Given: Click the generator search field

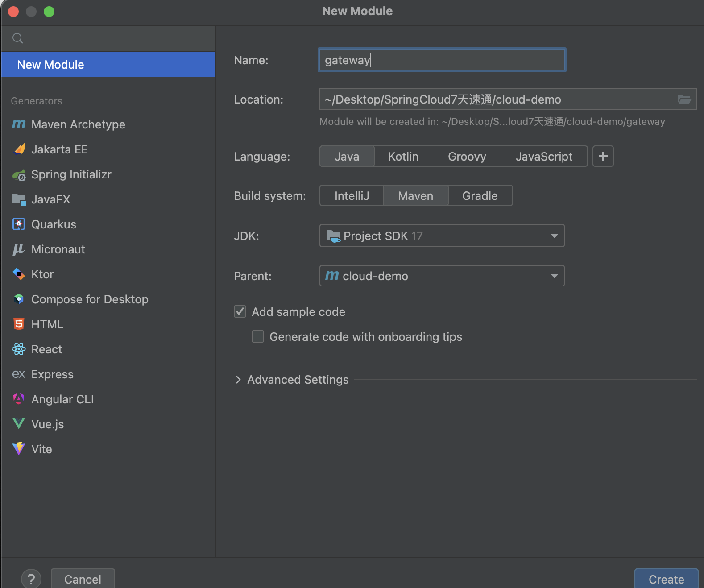Looking at the screenshot, I should point(108,38).
